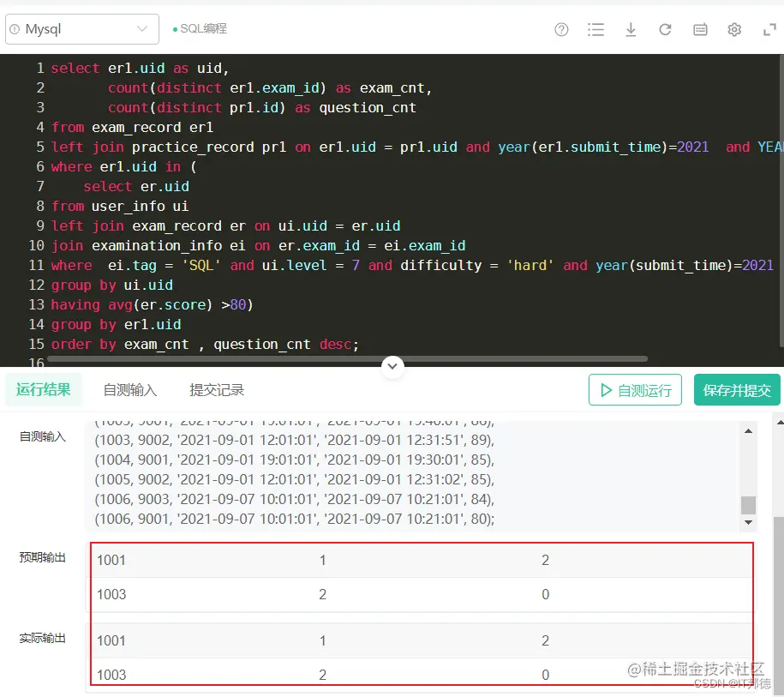Screen dimensions: 784x697
Task: Click the 实际输出 label
Action: pos(43,638)
